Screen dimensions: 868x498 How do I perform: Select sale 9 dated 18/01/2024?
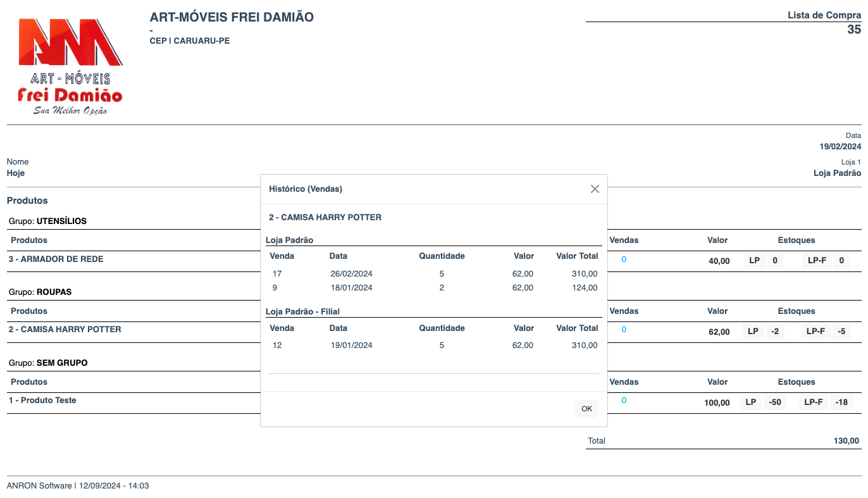coord(434,288)
